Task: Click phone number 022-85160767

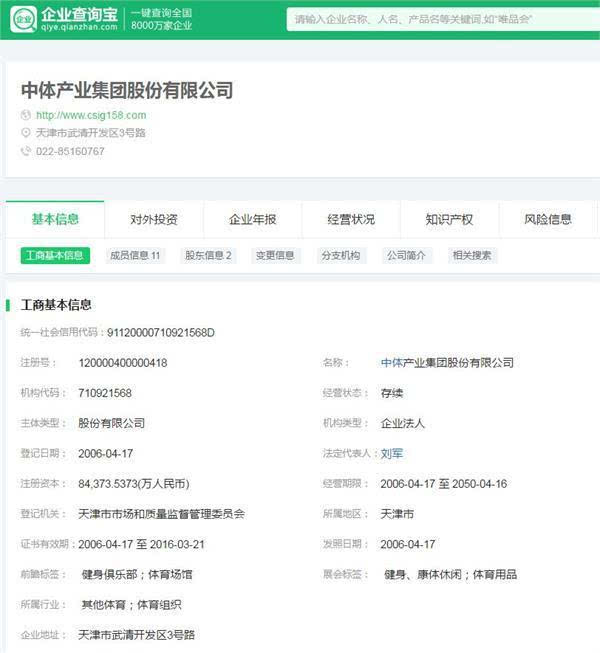Action: [70, 151]
